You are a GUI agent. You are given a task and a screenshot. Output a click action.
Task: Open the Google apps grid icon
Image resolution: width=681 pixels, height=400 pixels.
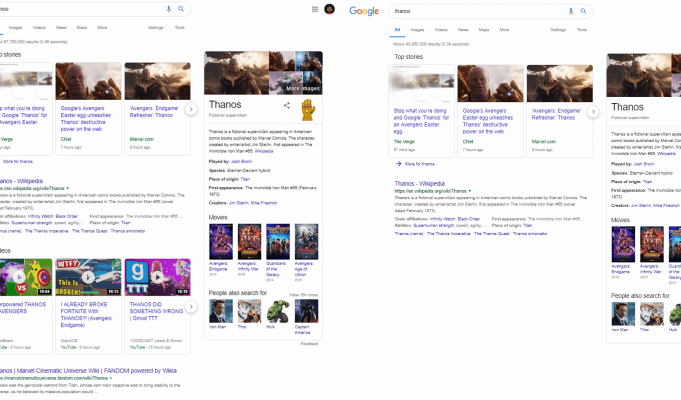pos(315,9)
